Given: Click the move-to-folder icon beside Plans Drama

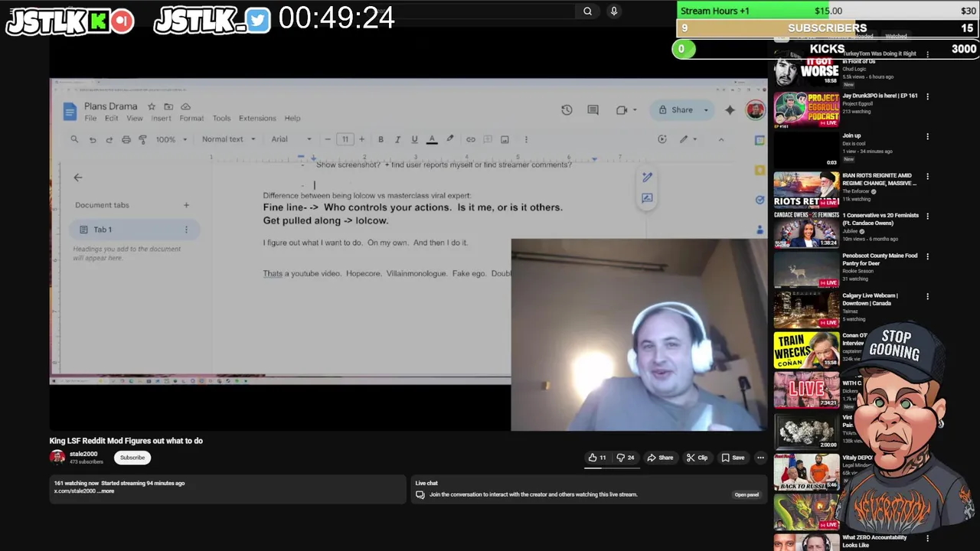Looking at the screenshot, I should (168, 106).
